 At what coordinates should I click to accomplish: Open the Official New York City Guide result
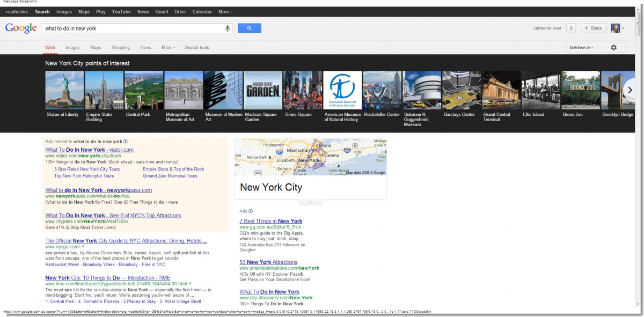[126, 241]
